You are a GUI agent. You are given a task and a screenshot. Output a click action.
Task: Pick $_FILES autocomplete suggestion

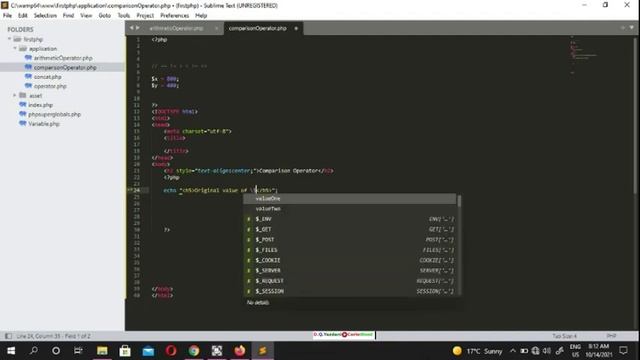[x=350, y=250]
